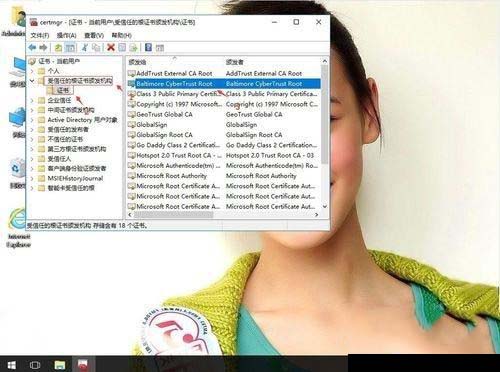Expand the 中间证书颁发机构 node chevron
The width and height of the screenshot is (500, 372).
32,110
